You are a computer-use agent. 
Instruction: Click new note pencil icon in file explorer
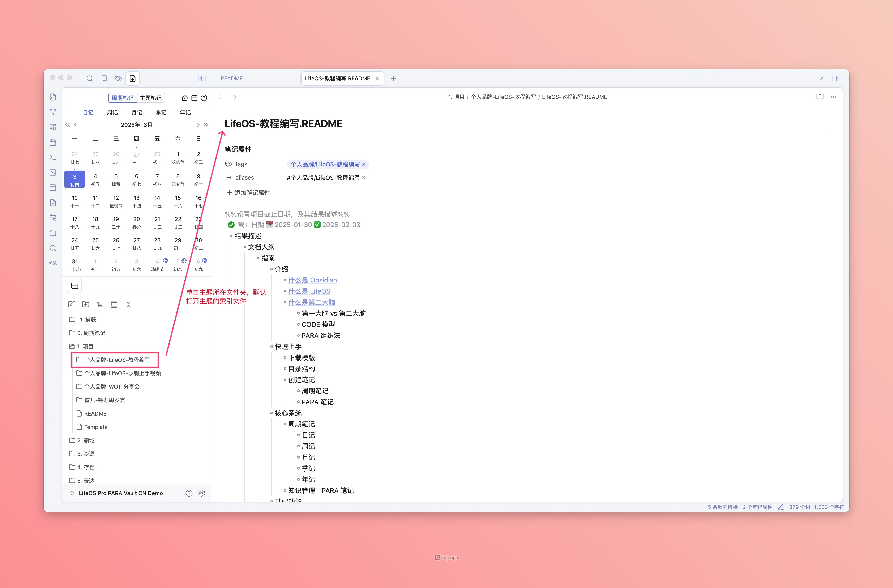(72, 304)
